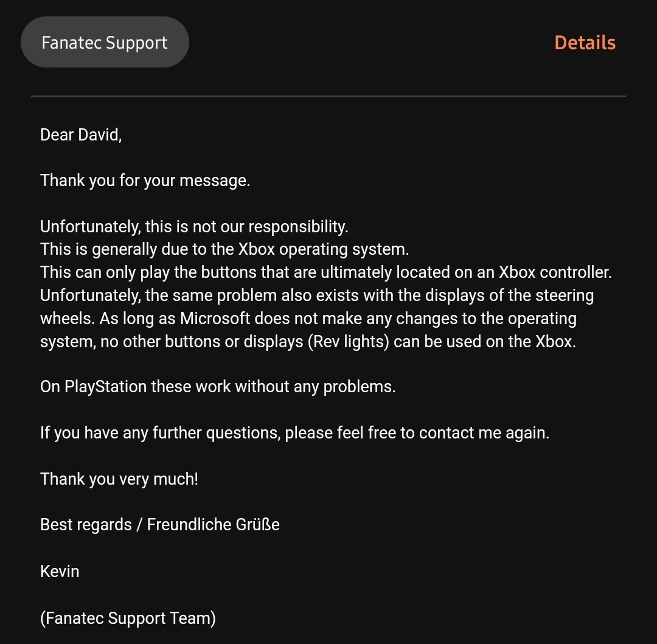Tap the word "Microsoft" in the message
This screenshot has width=657, height=644.
215,318
